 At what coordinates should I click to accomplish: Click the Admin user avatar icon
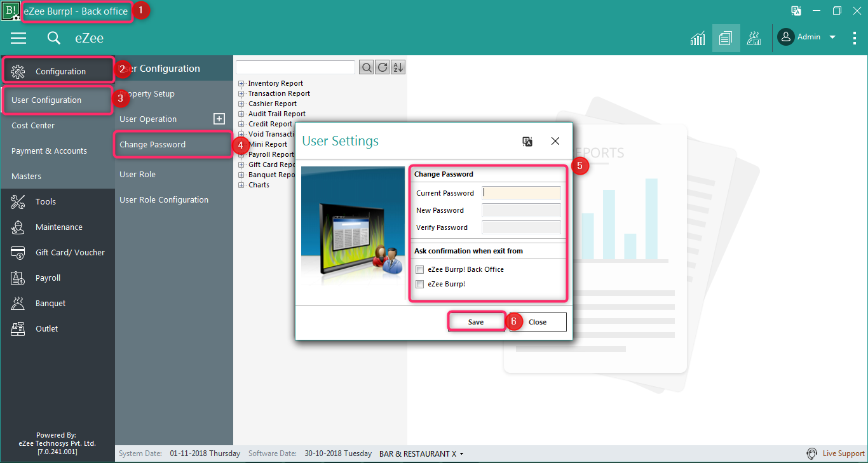click(x=786, y=37)
